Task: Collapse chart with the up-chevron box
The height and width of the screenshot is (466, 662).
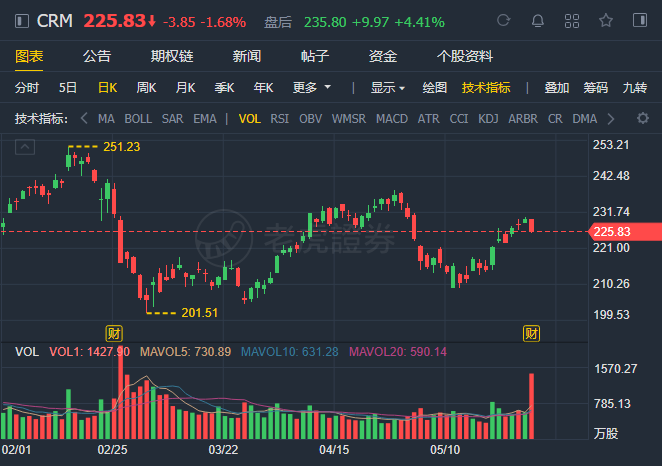Action: (25, 147)
